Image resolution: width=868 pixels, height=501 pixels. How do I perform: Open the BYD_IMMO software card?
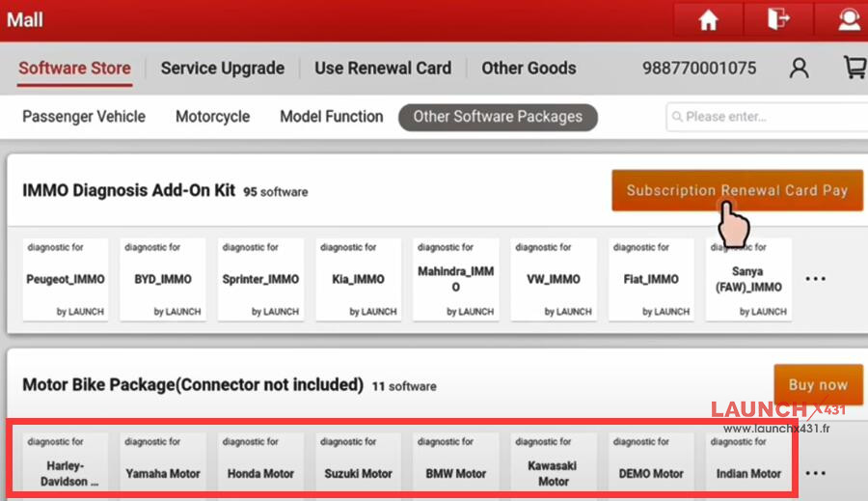click(163, 279)
